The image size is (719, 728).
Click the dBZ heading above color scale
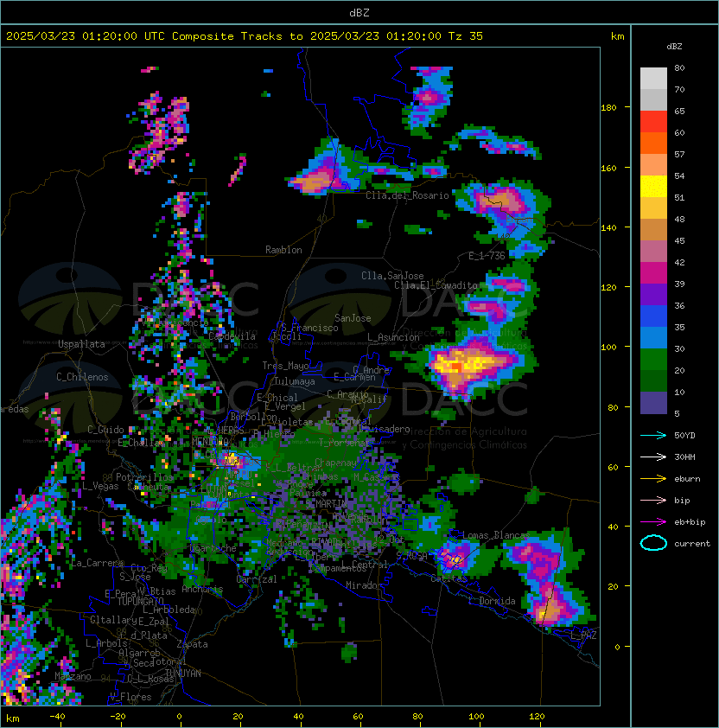[674, 47]
